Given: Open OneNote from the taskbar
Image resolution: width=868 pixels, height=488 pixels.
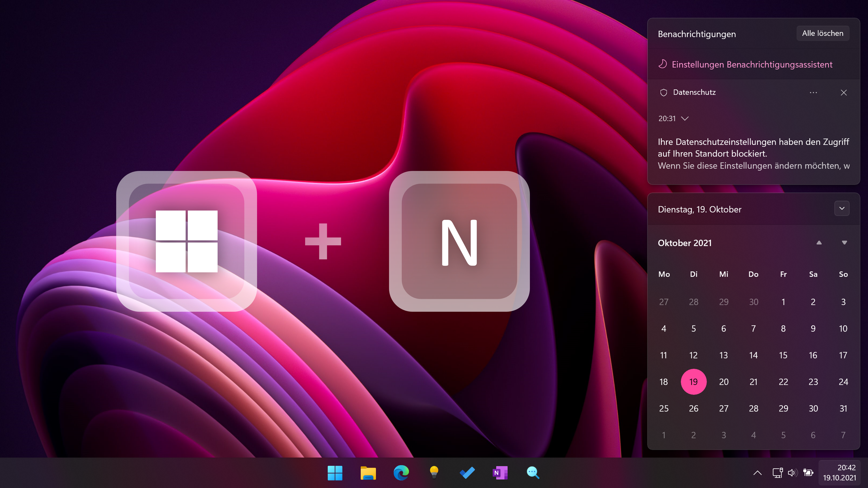Looking at the screenshot, I should click(500, 473).
